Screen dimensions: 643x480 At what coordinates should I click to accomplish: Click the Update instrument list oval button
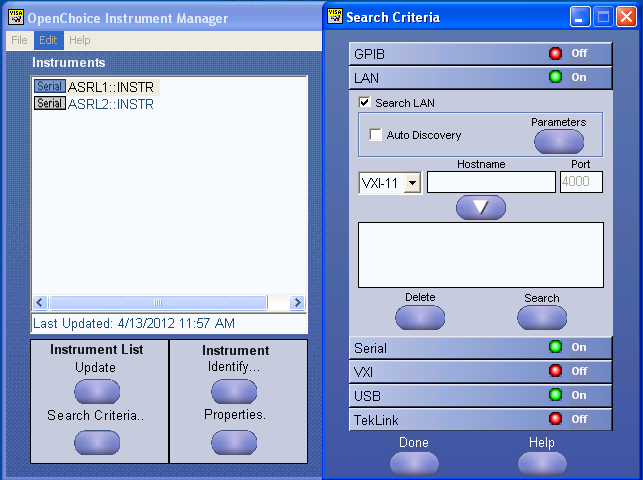click(x=97, y=391)
